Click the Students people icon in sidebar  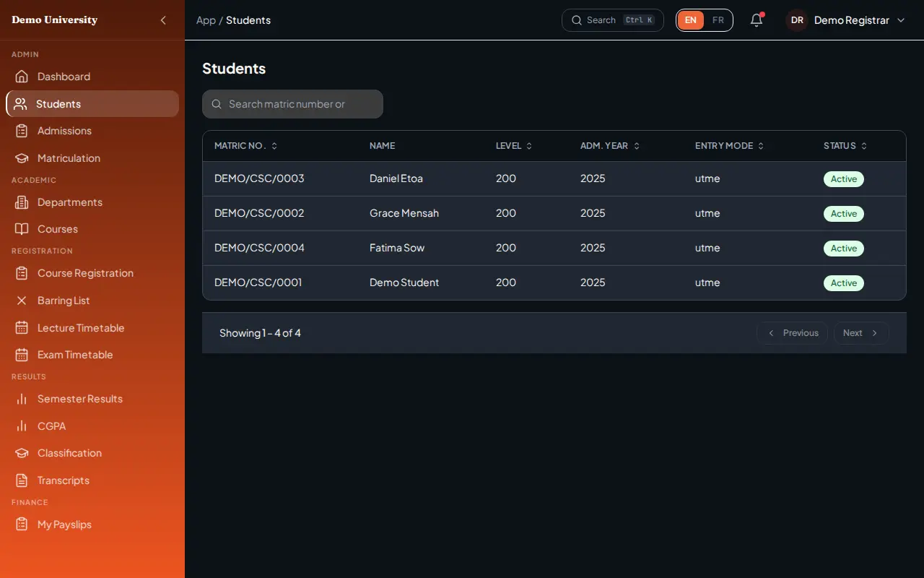click(20, 104)
